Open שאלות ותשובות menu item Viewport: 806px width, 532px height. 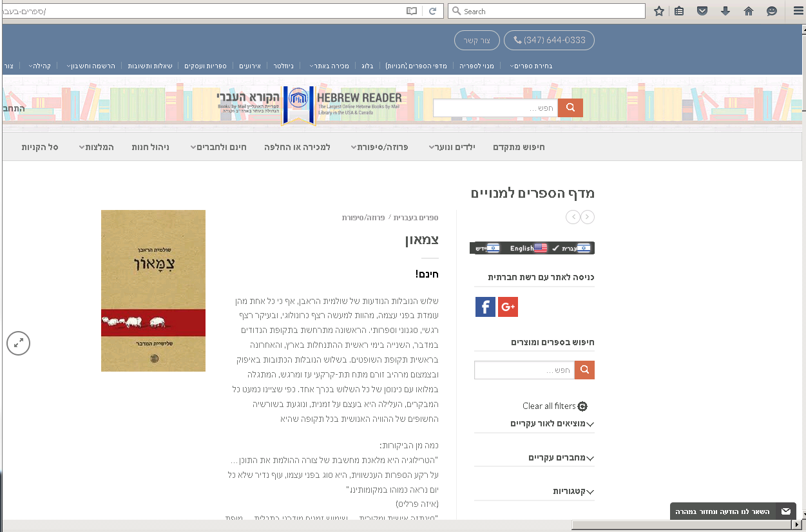coord(149,66)
